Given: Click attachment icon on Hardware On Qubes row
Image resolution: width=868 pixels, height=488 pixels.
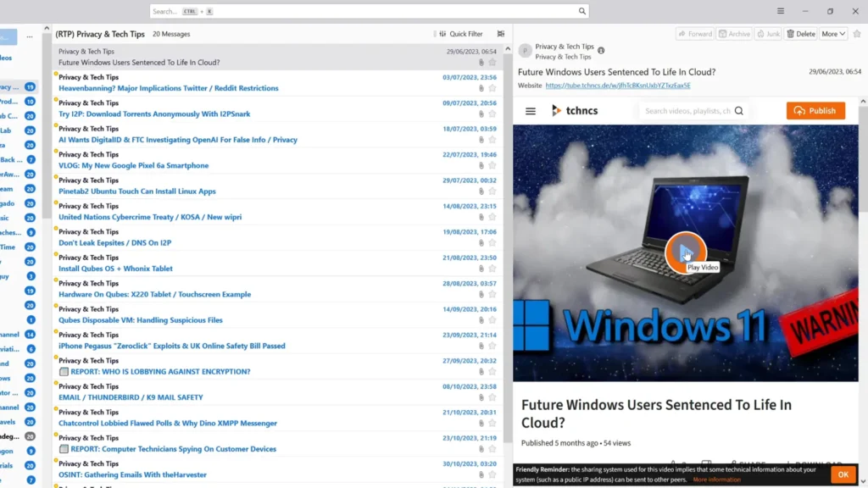Looking at the screenshot, I should [x=481, y=294].
